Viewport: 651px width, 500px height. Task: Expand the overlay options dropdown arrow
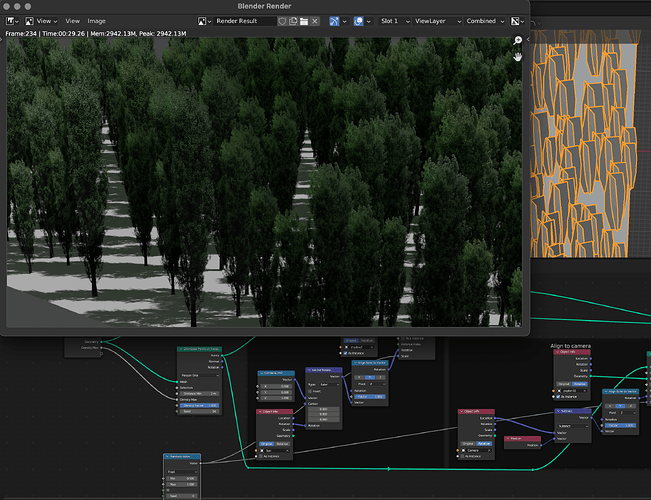[x=369, y=21]
